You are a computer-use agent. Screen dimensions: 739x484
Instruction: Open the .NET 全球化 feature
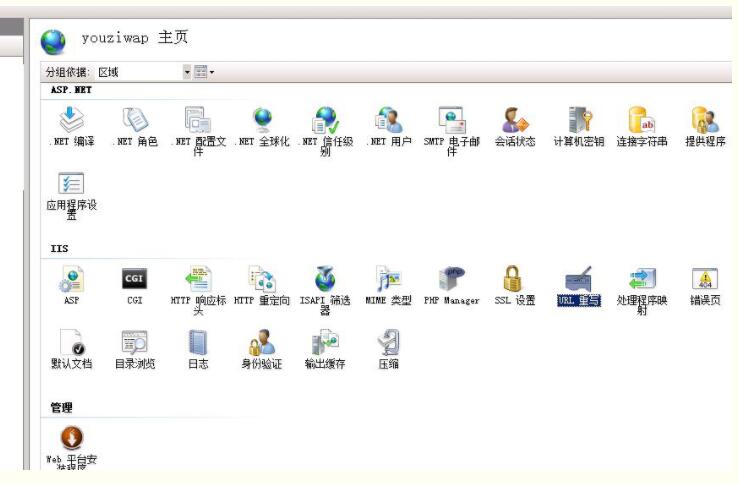pyautogui.click(x=262, y=126)
